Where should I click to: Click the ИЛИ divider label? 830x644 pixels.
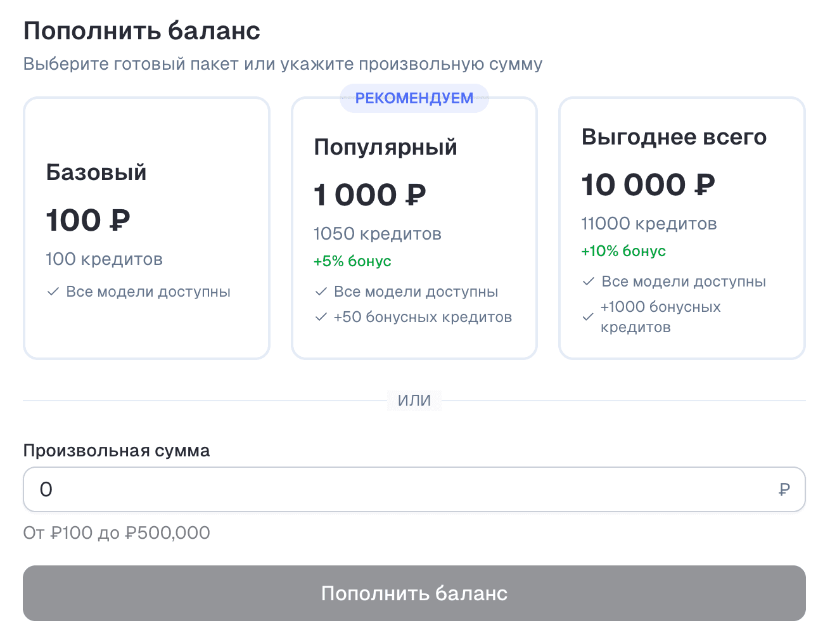pos(414,400)
